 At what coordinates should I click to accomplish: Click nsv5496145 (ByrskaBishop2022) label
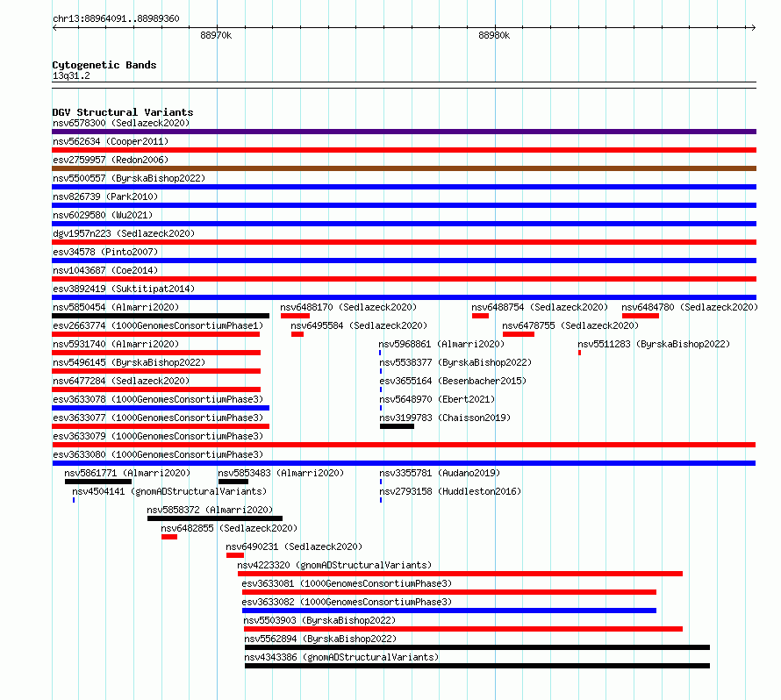(129, 362)
